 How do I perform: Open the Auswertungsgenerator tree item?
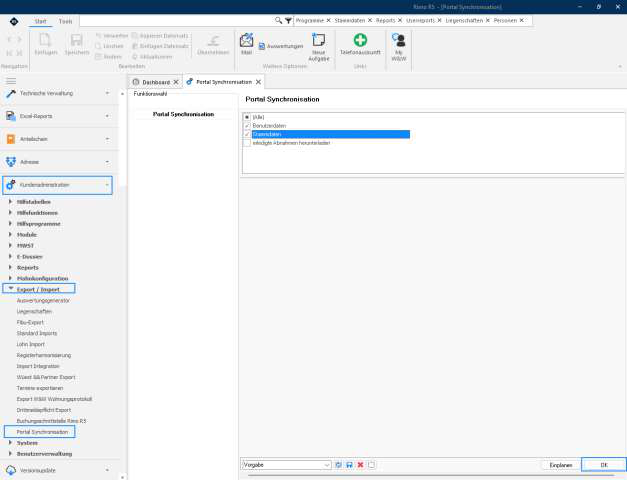(43, 300)
